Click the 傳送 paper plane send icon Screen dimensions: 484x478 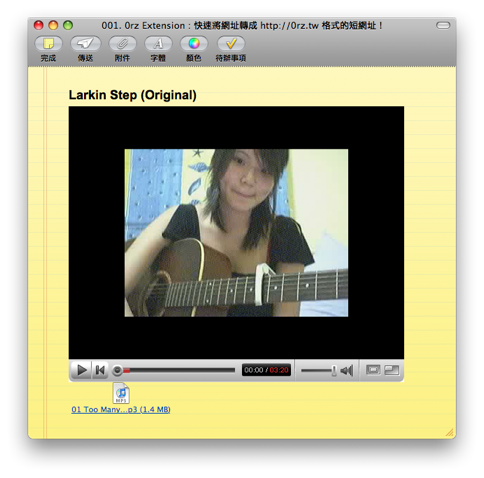[x=85, y=44]
